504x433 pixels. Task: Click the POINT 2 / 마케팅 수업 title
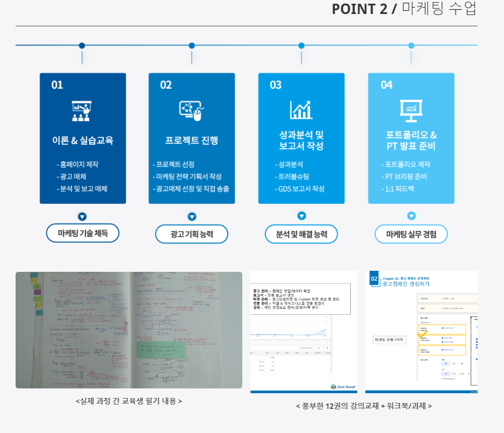405,9
